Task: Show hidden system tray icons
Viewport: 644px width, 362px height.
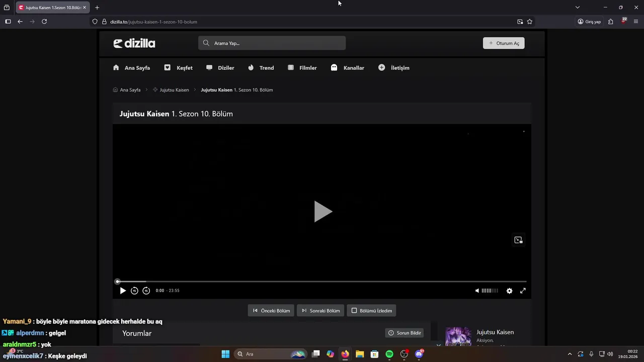Action: click(x=570, y=354)
